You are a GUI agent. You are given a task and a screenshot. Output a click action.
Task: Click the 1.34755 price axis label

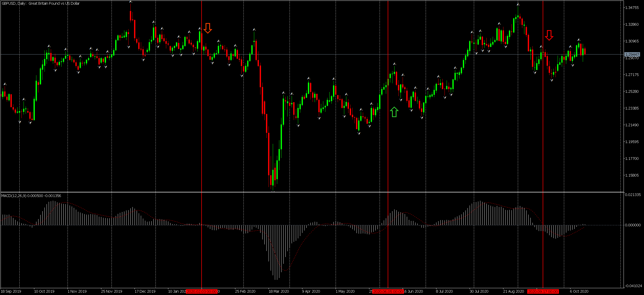632,8
